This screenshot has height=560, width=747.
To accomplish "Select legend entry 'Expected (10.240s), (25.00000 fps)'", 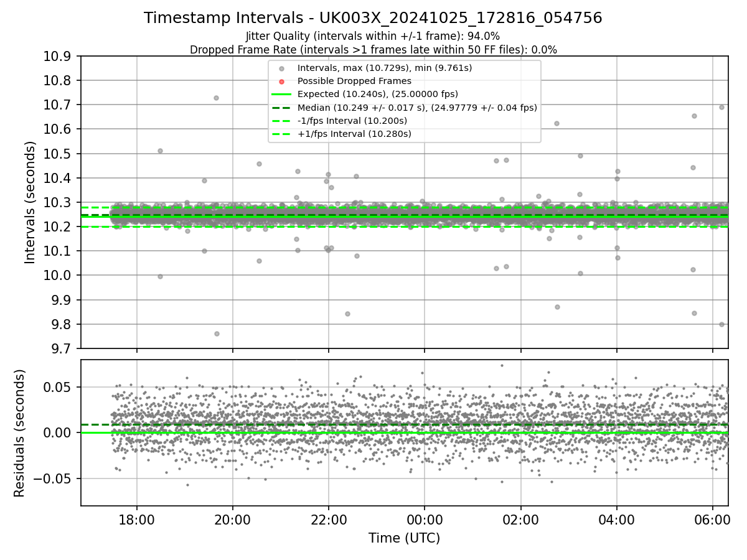I will (x=378, y=94).
